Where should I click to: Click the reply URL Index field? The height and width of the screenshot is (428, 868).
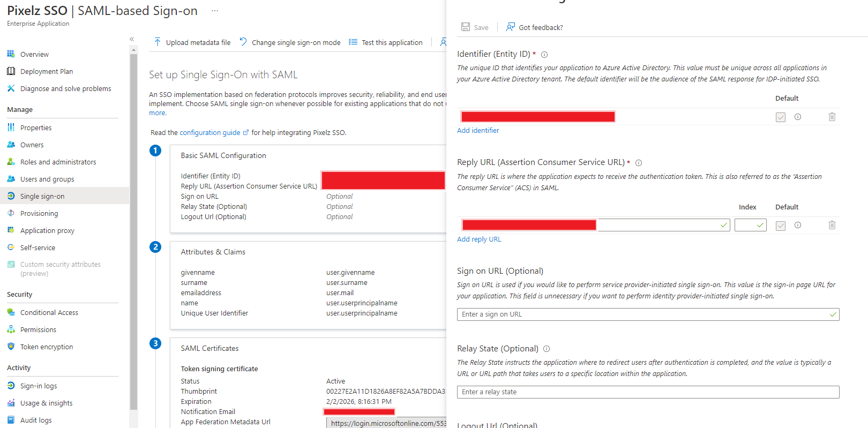(750, 225)
